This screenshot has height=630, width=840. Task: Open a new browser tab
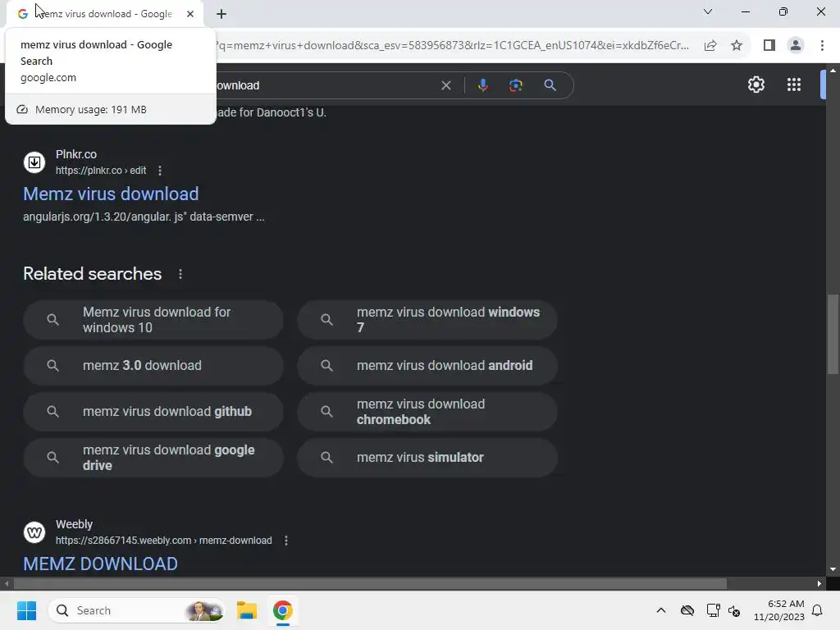pos(221,14)
